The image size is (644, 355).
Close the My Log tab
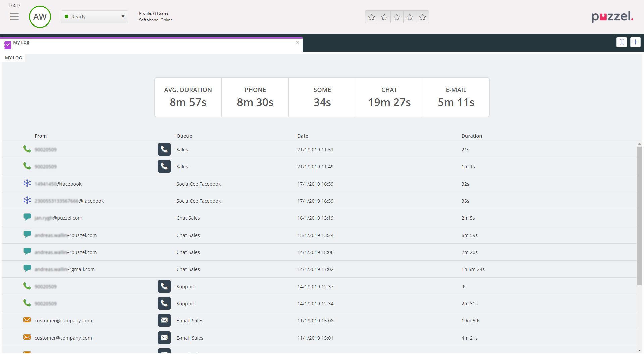[x=297, y=43]
